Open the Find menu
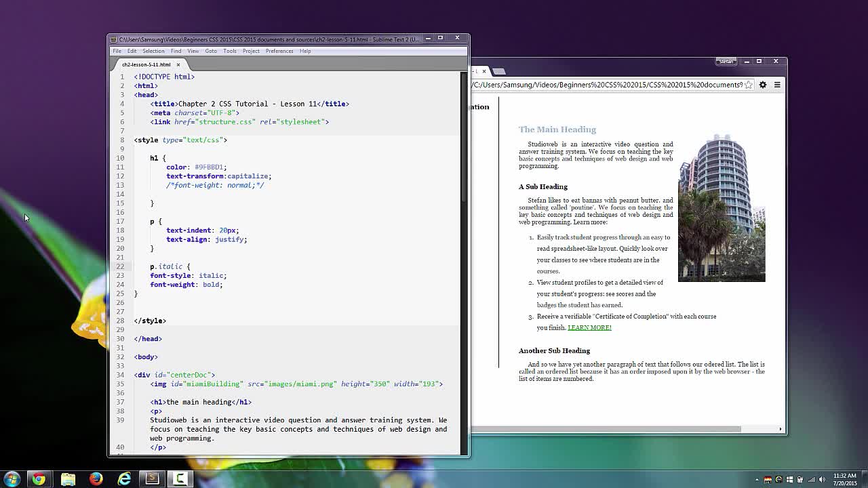This screenshot has width=868, height=488. 176,51
